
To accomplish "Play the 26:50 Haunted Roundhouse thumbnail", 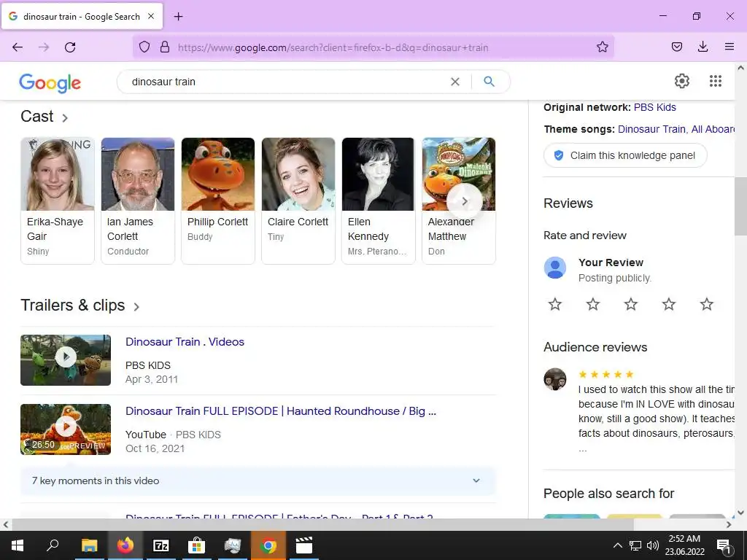I will point(66,429).
